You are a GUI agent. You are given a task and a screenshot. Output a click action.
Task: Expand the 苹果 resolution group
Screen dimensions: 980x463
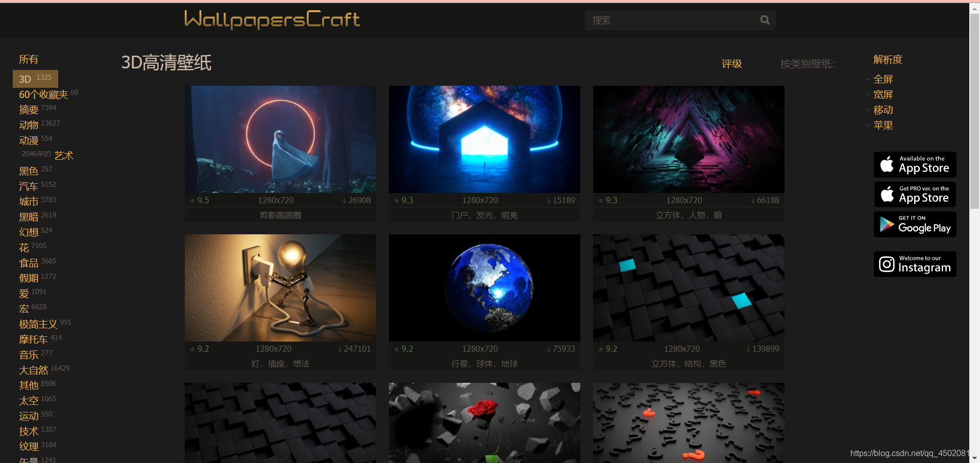click(883, 125)
